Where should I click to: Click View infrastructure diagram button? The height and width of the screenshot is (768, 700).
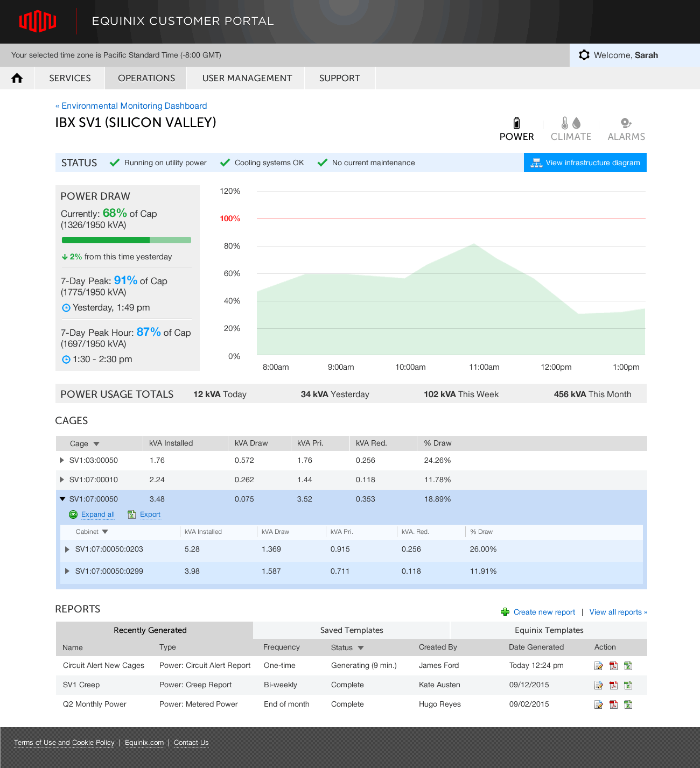[x=585, y=163]
